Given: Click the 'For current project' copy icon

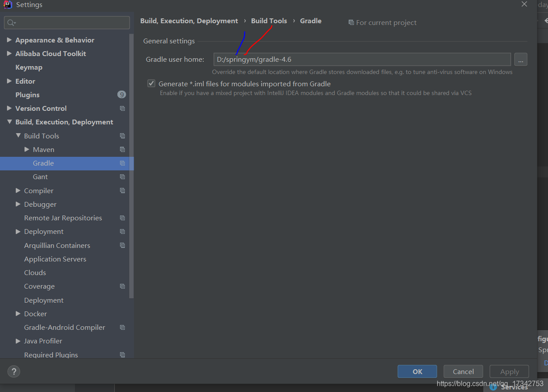Looking at the screenshot, I should coord(351,22).
